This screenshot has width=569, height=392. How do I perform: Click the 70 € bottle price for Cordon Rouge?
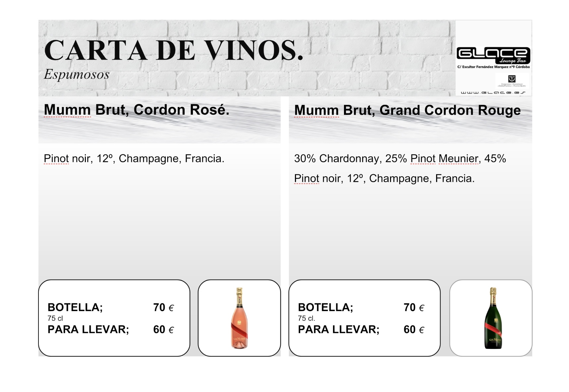tap(414, 308)
